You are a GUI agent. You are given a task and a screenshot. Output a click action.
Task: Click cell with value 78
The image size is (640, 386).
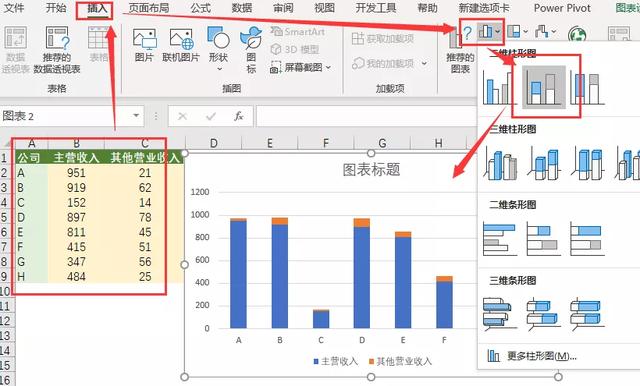(144, 217)
